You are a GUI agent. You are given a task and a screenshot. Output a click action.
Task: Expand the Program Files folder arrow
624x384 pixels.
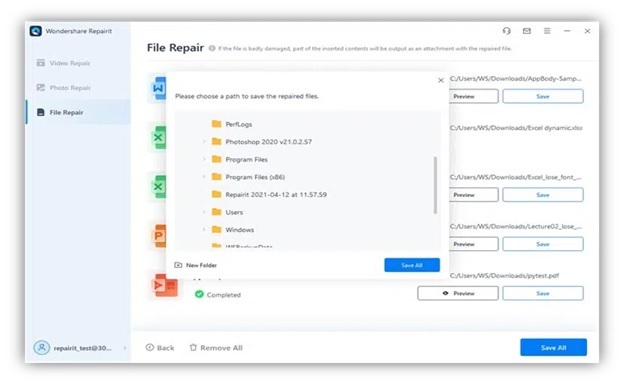[x=204, y=159]
